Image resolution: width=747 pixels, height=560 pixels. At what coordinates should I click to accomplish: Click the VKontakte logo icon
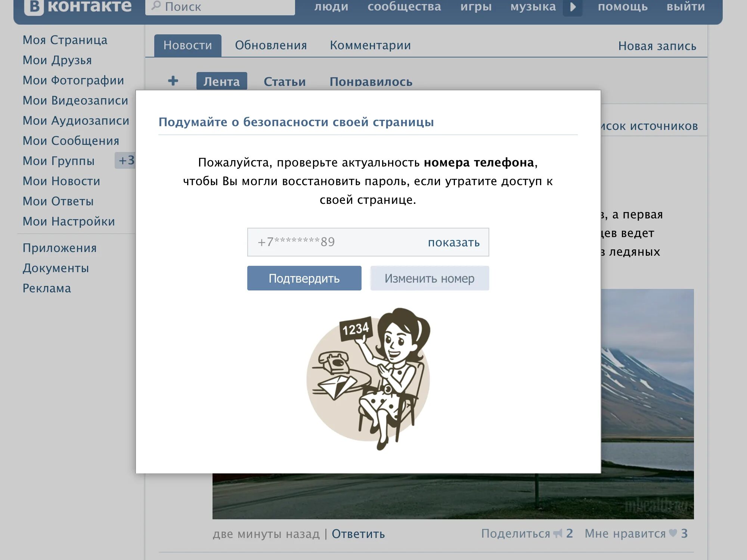(x=34, y=7)
